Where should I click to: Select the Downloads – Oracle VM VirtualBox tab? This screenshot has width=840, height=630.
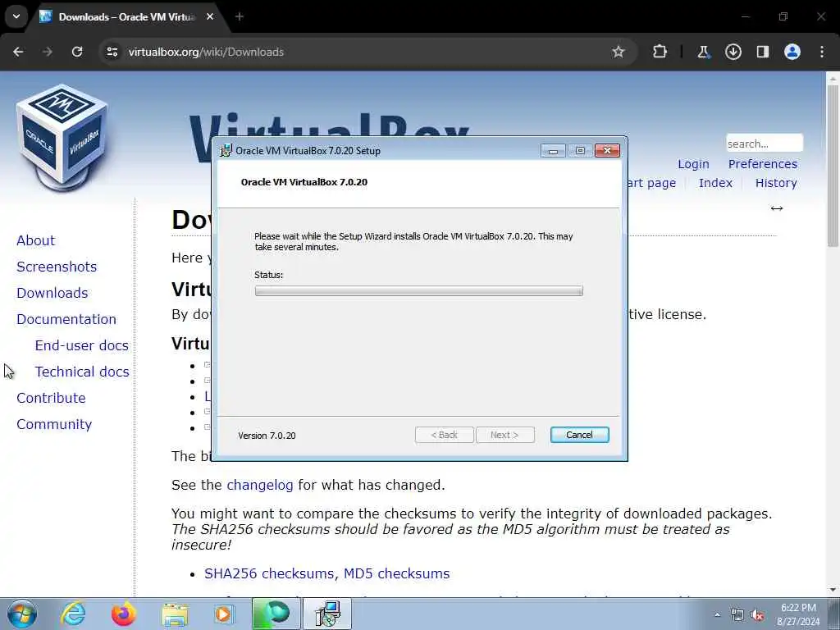[x=128, y=17]
